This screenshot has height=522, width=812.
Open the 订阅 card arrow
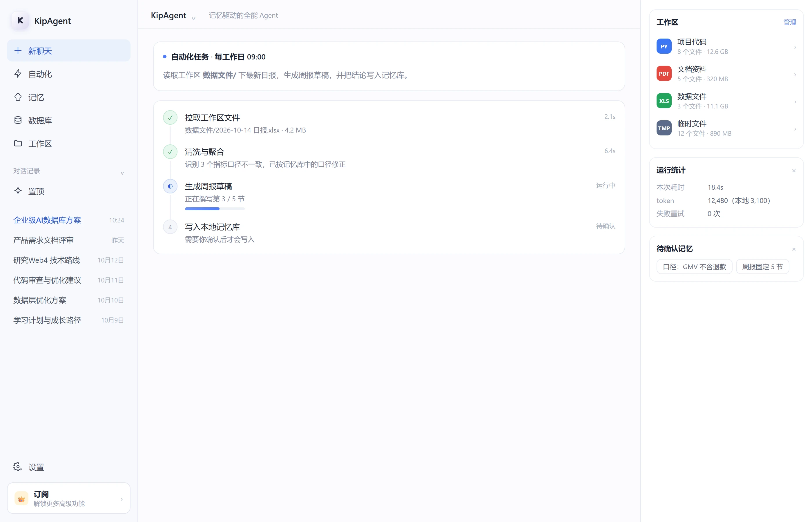point(122,499)
